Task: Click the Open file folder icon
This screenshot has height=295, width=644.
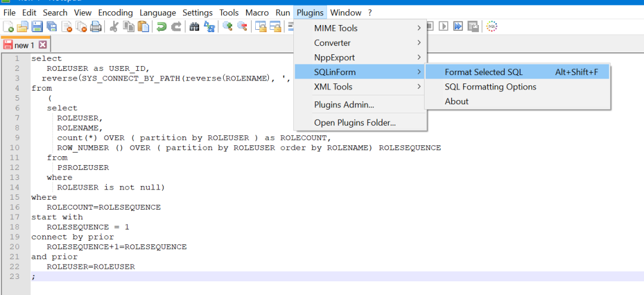Action: 23,27
